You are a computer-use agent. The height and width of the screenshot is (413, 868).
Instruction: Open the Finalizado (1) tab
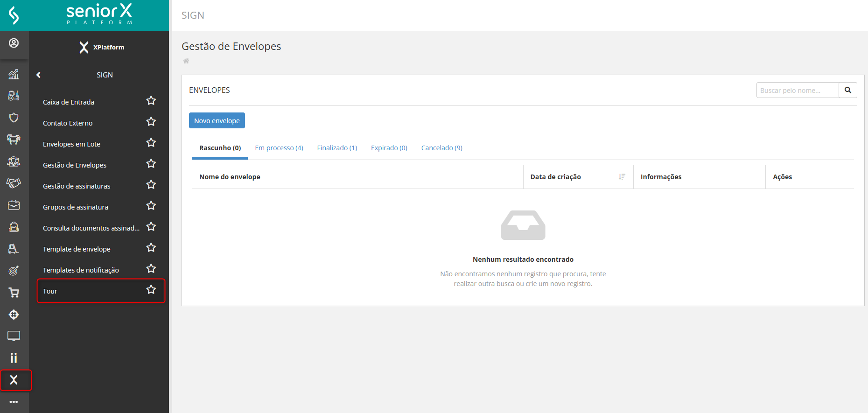click(337, 148)
